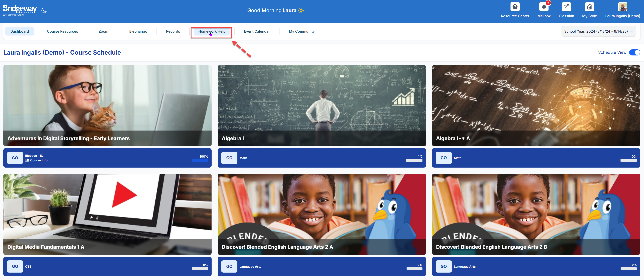
Task: Open the My Style icon
Action: click(589, 7)
